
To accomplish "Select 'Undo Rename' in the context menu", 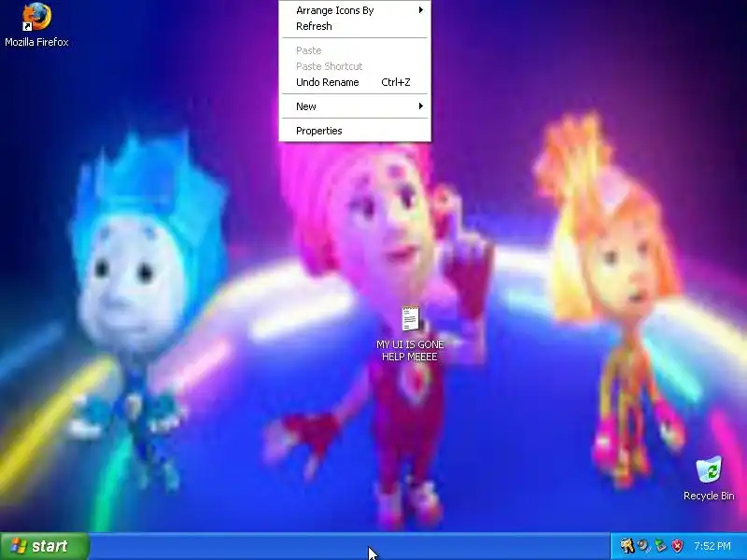I will [355, 82].
